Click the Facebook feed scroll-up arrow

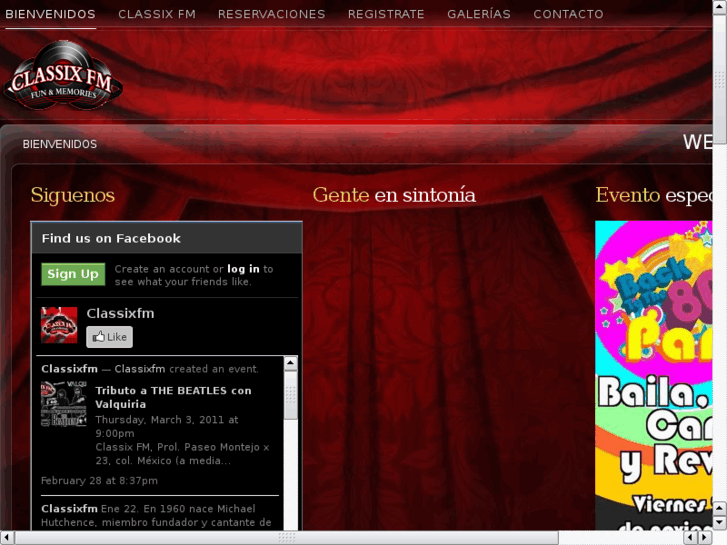click(291, 363)
